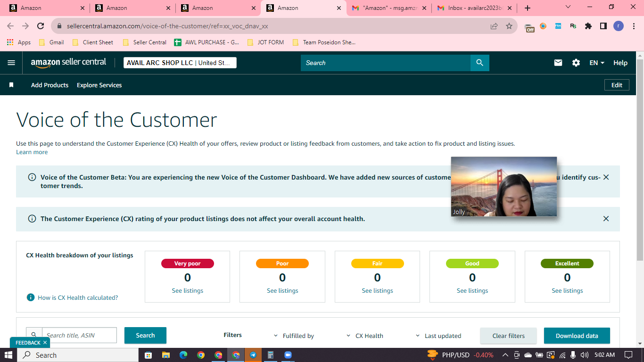Click the RS extension icon
Screen dimensions: 644x362
[573, 26]
